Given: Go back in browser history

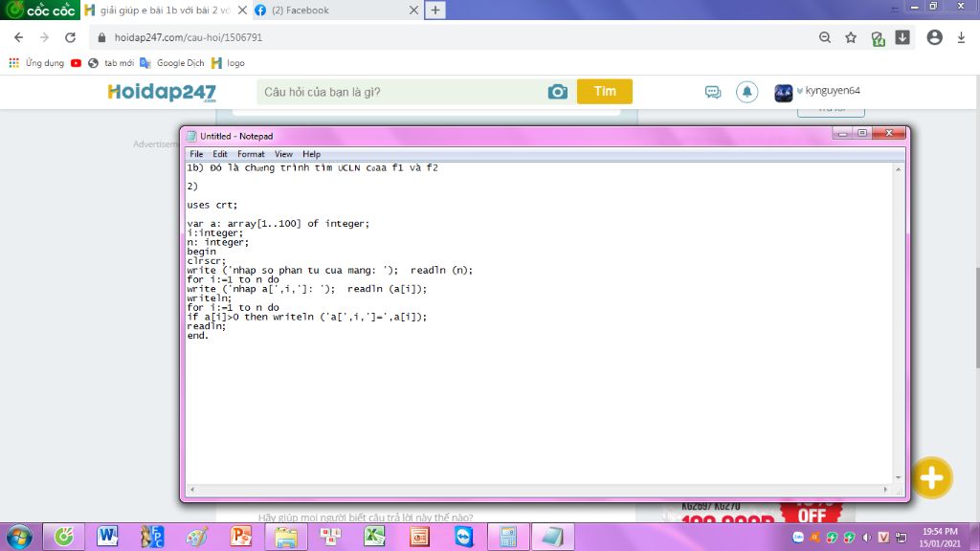Looking at the screenshot, I should pos(19,37).
